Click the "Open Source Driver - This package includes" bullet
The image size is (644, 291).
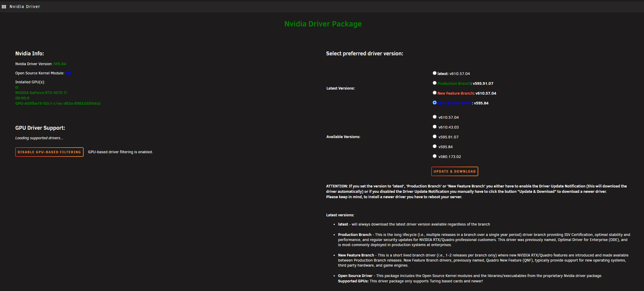(470, 276)
